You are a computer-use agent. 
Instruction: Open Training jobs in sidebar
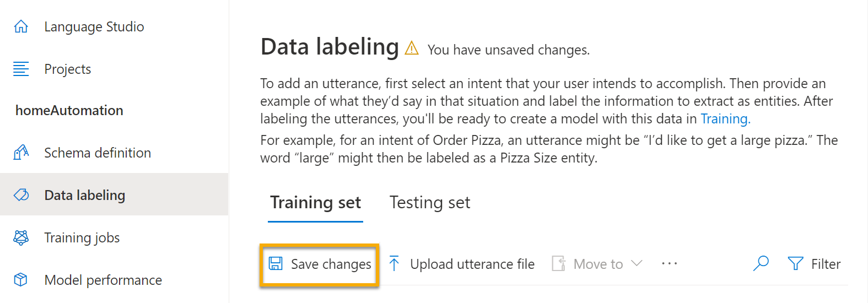click(x=82, y=237)
